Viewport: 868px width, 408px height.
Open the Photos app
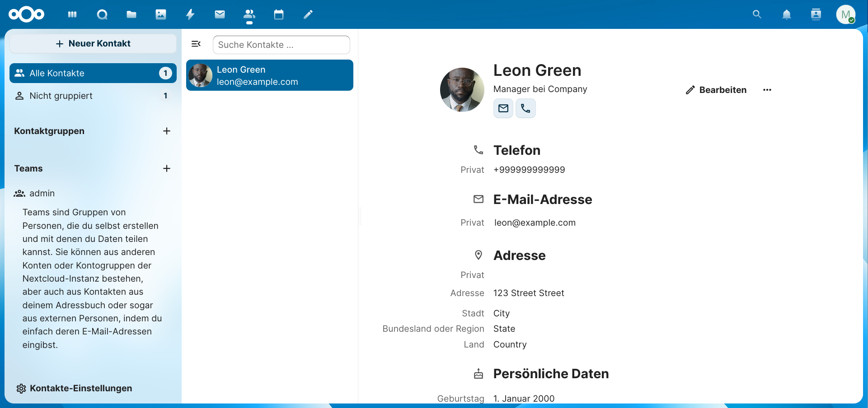[161, 14]
